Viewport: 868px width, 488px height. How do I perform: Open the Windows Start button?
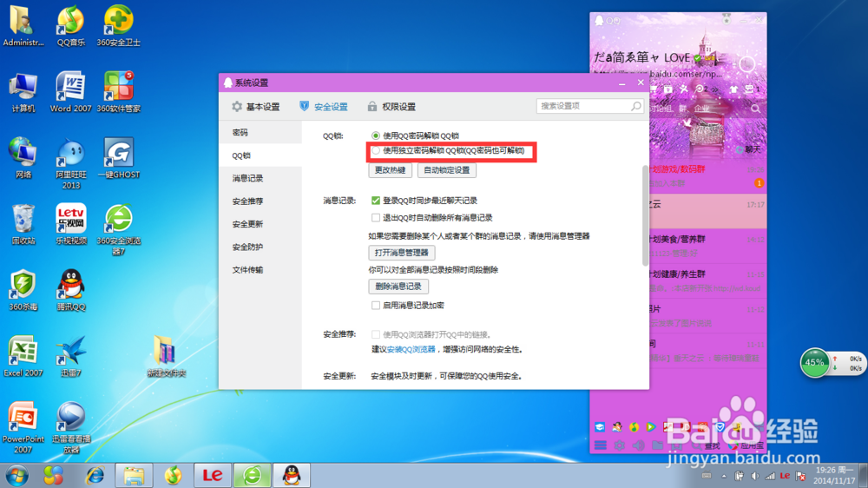click(x=17, y=475)
